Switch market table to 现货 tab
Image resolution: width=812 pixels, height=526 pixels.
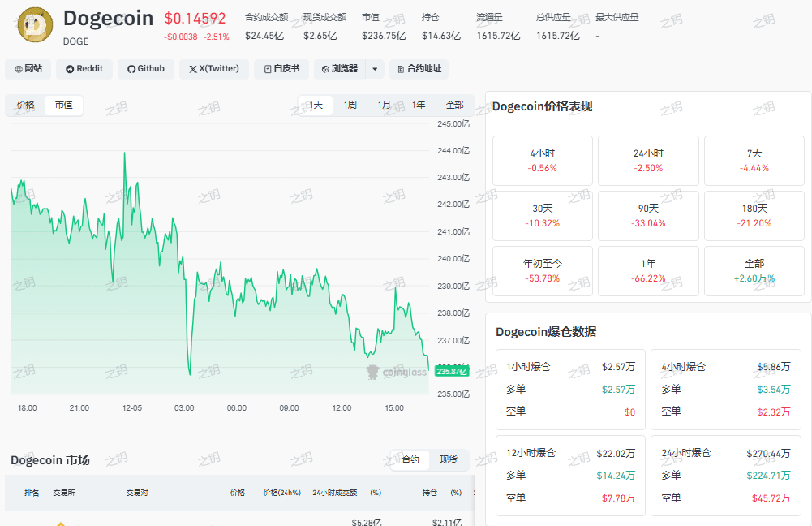pos(449,459)
